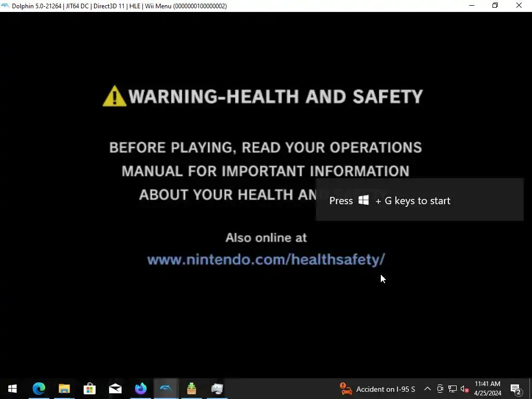Switch to Firefox from the taskbar

point(140,389)
